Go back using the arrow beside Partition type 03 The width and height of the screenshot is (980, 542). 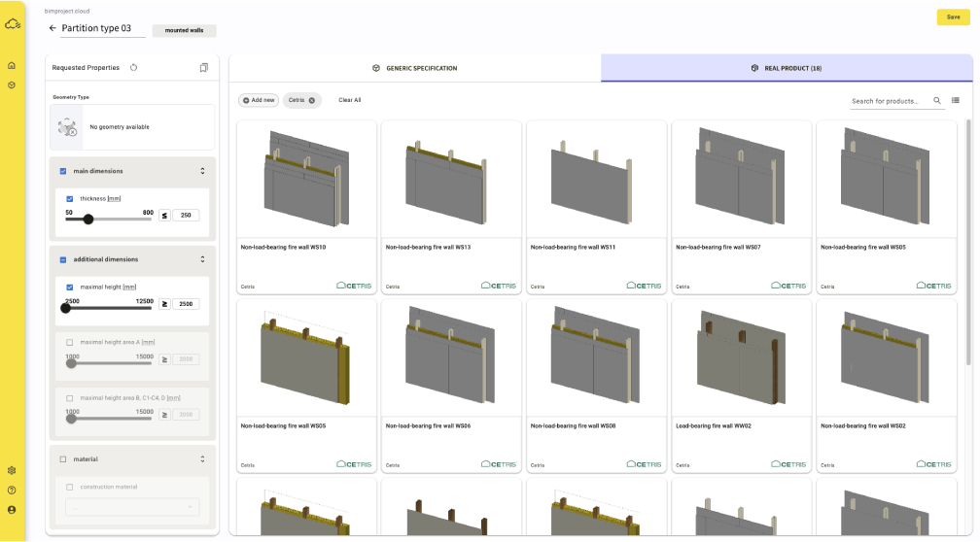pos(52,28)
